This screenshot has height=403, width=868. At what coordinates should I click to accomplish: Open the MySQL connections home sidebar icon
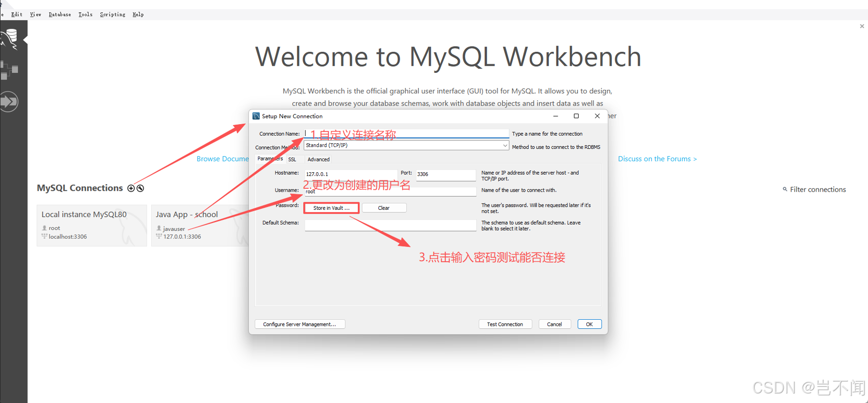tap(10, 39)
